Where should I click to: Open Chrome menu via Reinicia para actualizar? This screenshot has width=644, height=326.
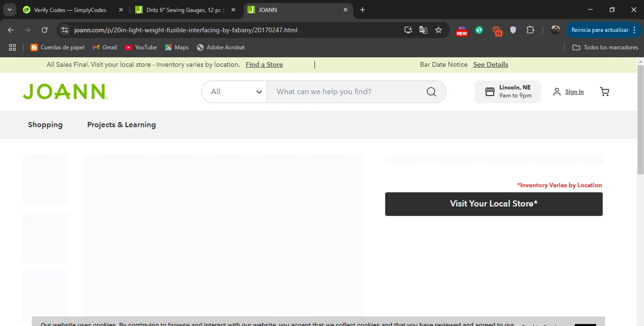pos(604,30)
